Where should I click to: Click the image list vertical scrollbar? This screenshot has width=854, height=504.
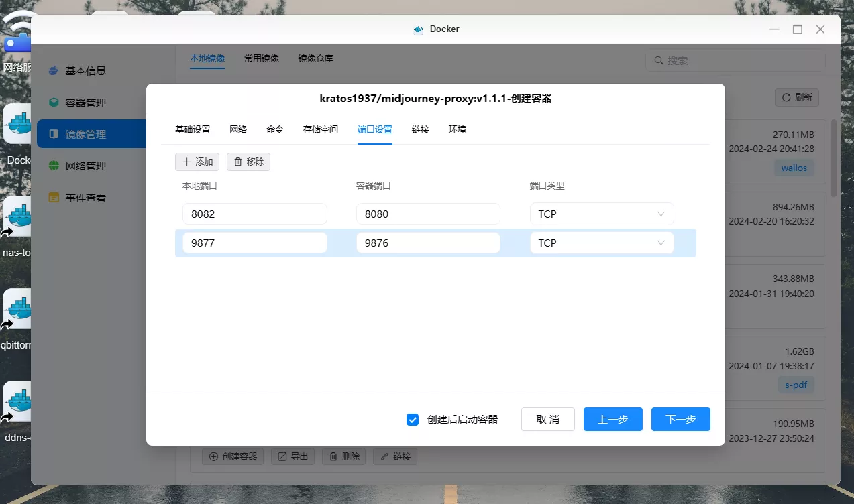833,158
